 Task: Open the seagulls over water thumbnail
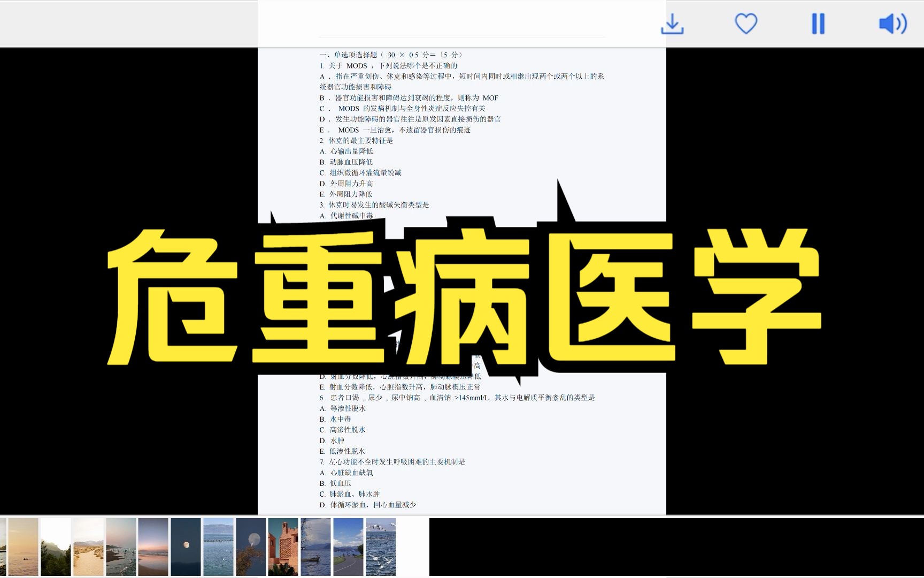coord(381,546)
